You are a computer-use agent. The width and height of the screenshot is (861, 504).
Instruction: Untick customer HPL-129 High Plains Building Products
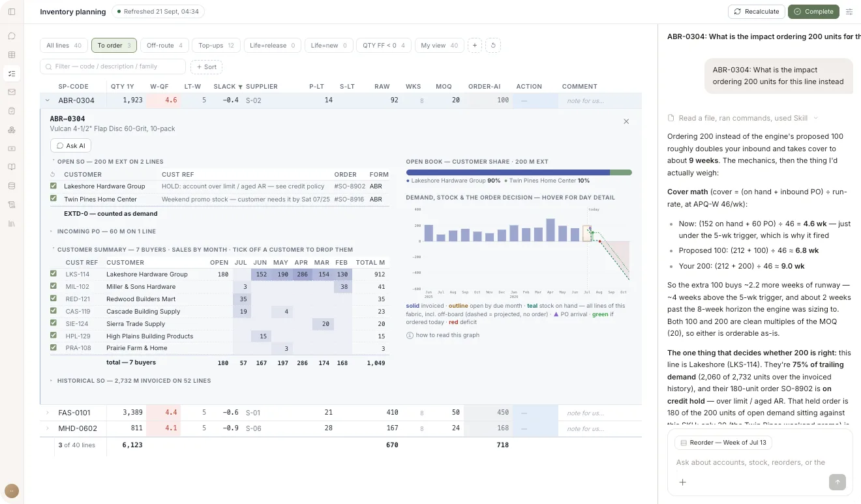coord(53,336)
